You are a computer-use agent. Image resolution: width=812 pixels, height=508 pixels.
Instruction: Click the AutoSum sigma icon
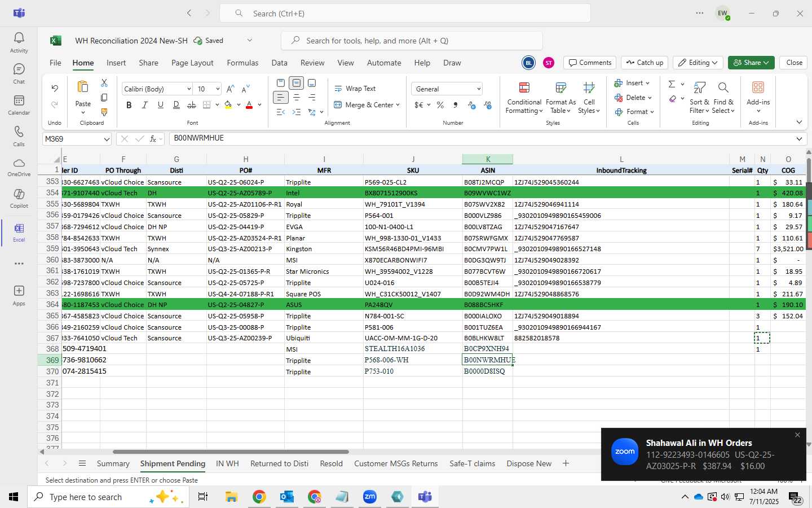(x=672, y=84)
